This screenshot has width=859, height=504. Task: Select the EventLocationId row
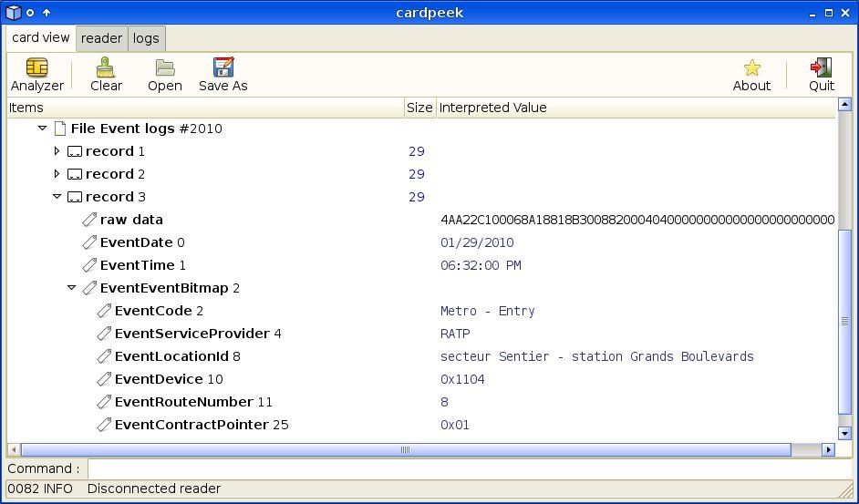pos(177,356)
